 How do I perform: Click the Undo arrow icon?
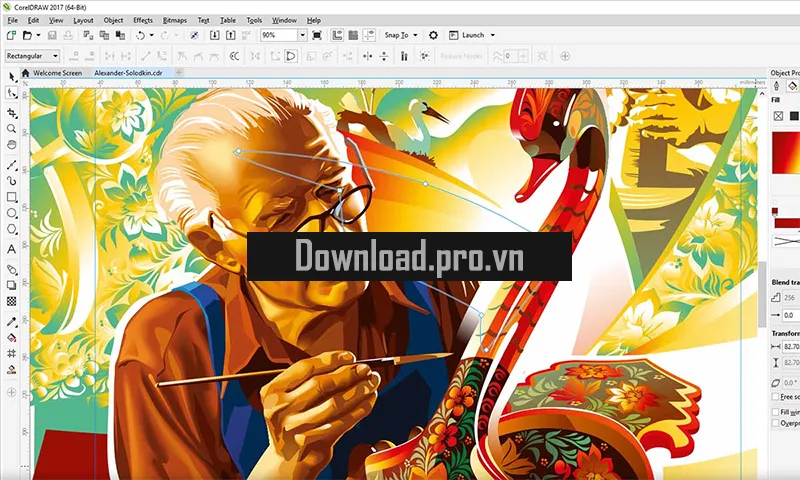140,35
